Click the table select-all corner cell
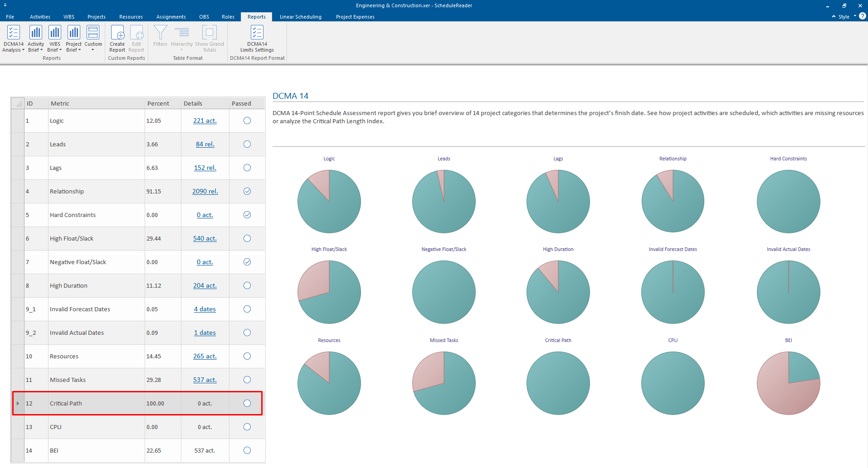 coord(18,103)
